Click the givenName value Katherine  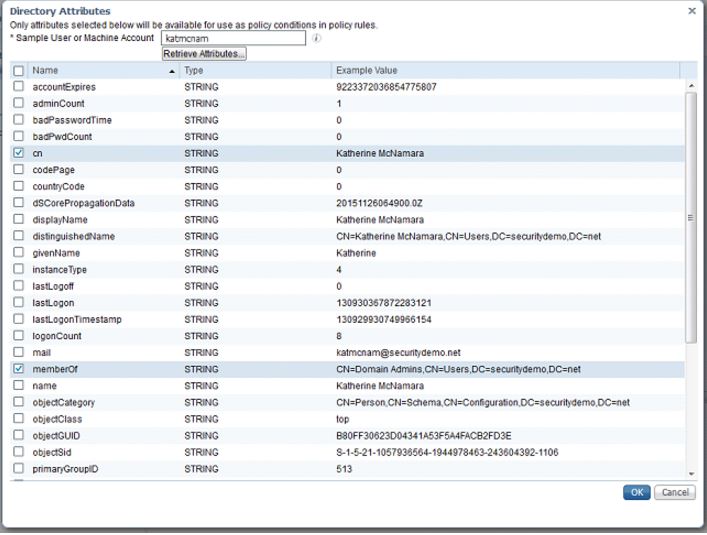[x=356, y=253]
